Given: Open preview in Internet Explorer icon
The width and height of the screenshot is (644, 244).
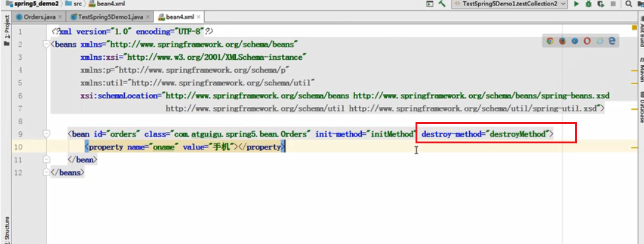Looking at the screenshot, I should click(600, 41).
